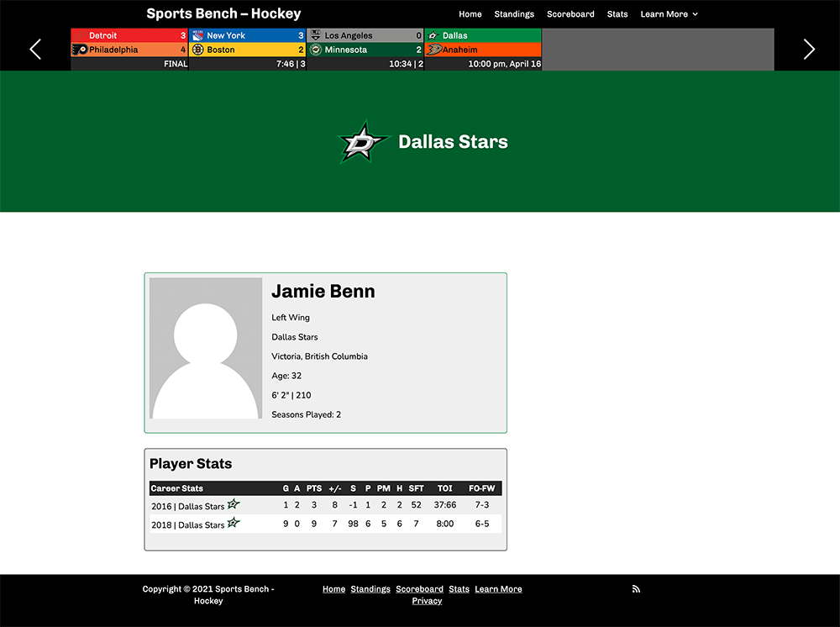Click the 7:46 | 3 game clock
This screenshot has width=840, height=627.
pyautogui.click(x=291, y=64)
